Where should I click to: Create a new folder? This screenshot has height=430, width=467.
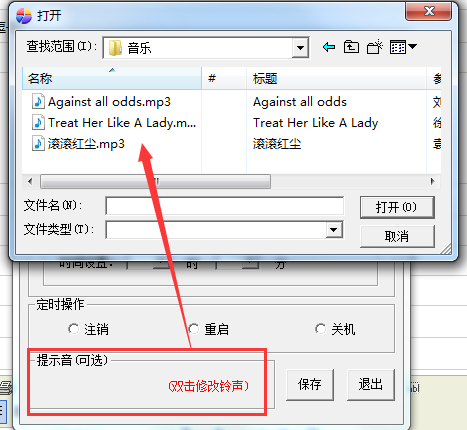point(375,47)
